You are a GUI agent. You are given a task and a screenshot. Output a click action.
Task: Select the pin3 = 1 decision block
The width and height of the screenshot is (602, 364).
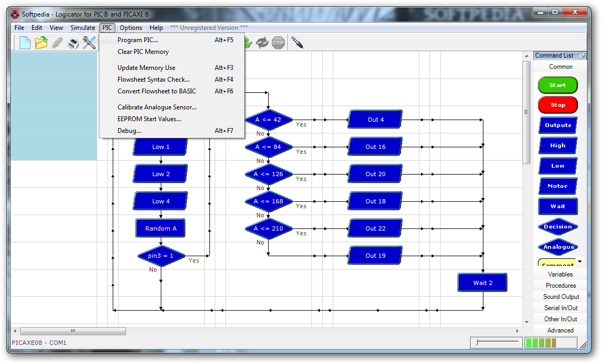[x=161, y=256]
